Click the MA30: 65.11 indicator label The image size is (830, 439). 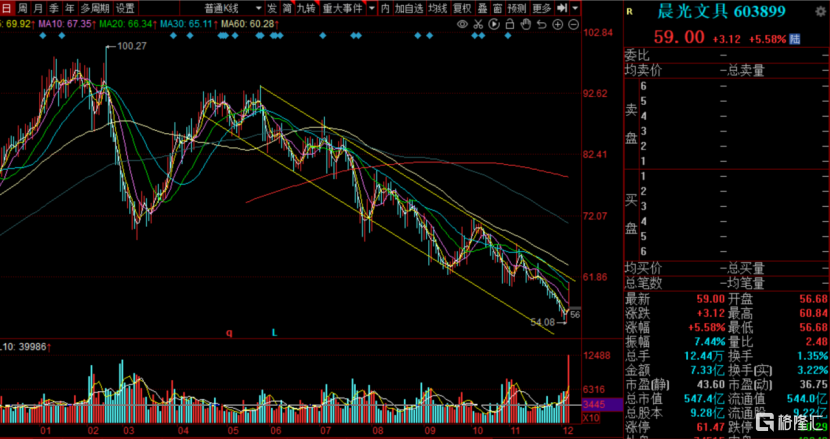pyautogui.click(x=188, y=24)
